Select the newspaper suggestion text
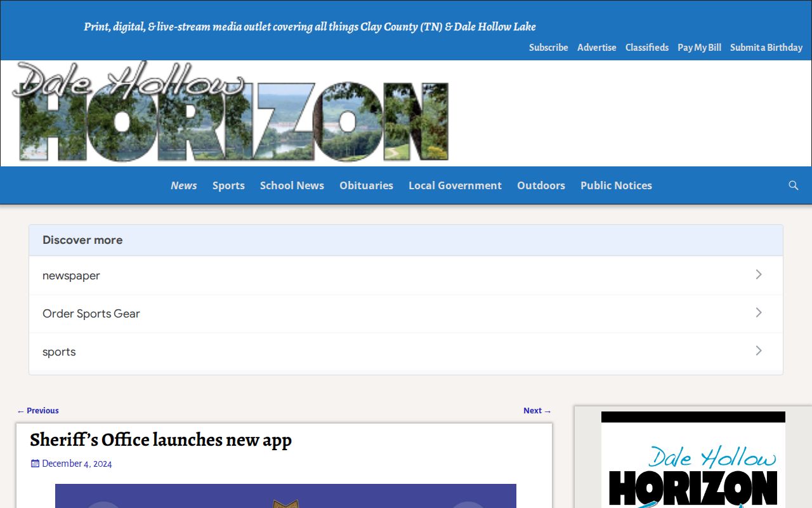Viewport: 812px width, 508px height. pos(71,276)
